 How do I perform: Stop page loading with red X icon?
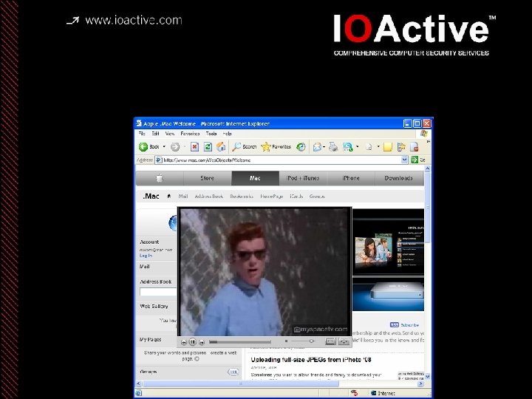coord(194,147)
